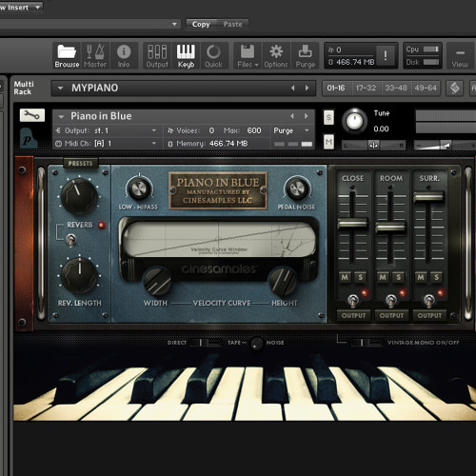Open the Options gear
This screenshot has height=476, width=476.
[x=276, y=56]
